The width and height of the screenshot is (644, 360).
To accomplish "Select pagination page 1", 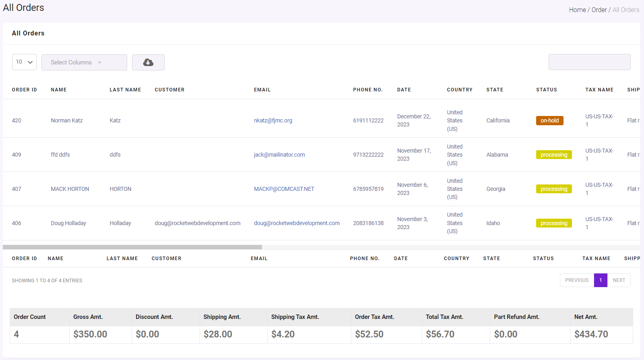I will pyautogui.click(x=601, y=280).
